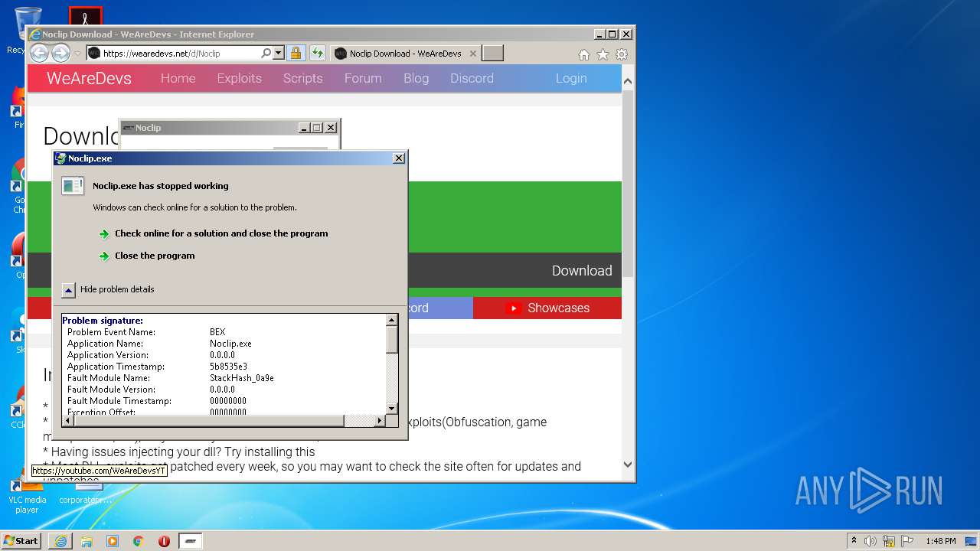Open IE Tools gear icon
The width and height of the screenshot is (980, 551).
pyautogui.click(x=622, y=54)
